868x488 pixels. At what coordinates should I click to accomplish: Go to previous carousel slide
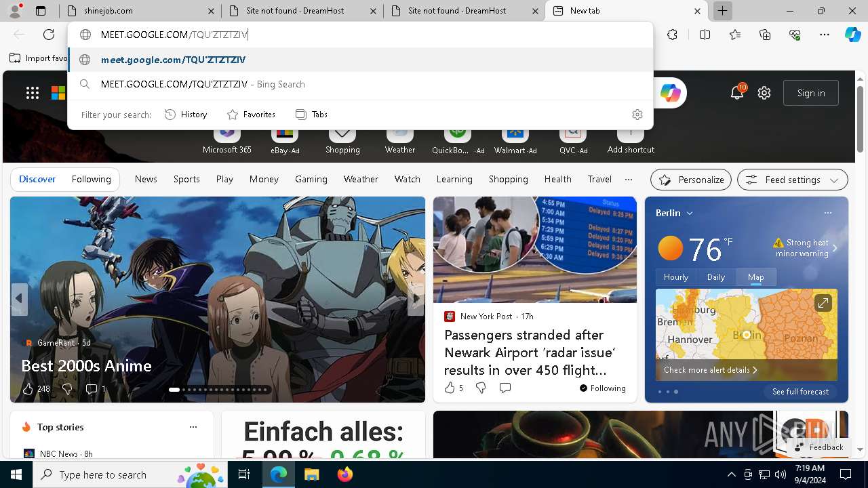[19, 299]
